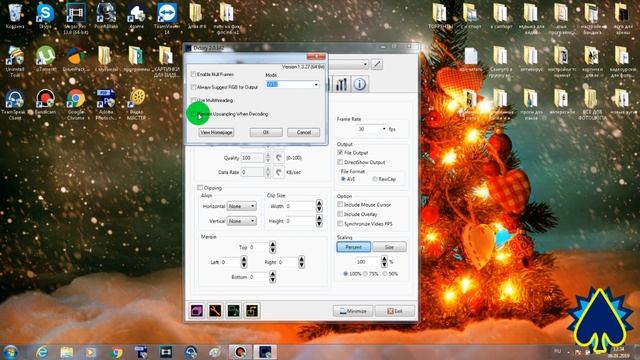Click the View Homepage button

tap(216, 132)
